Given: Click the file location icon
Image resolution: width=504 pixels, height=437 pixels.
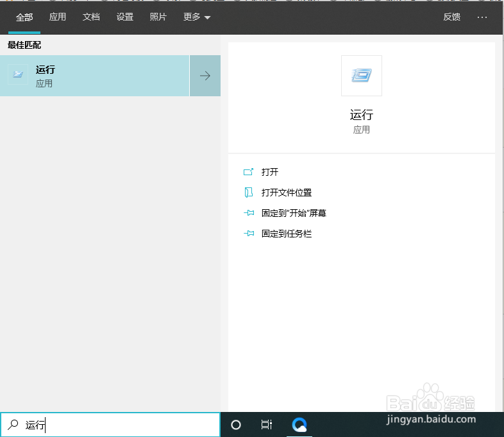Looking at the screenshot, I should coord(248,193).
